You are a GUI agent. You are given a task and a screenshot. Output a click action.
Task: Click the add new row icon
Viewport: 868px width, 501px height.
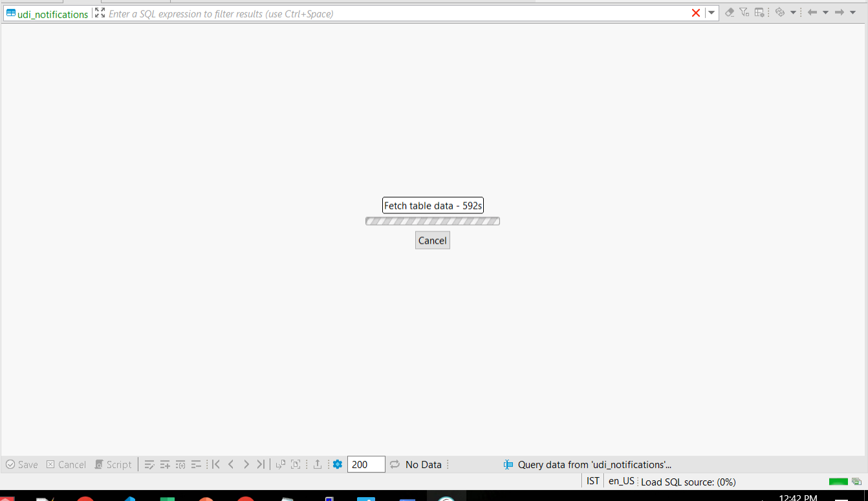pyautogui.click(x=165, y=464)
